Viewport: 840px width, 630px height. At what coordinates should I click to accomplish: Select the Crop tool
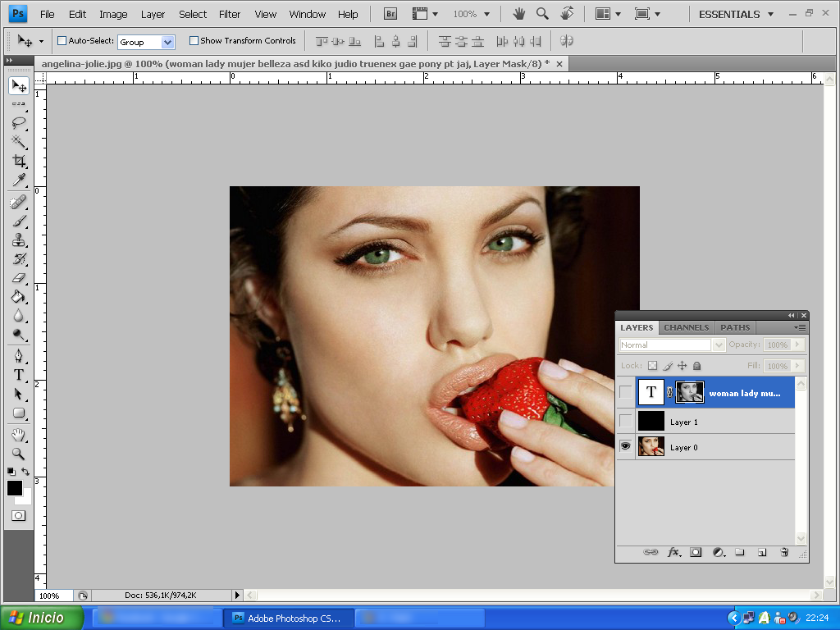[18, 161]
